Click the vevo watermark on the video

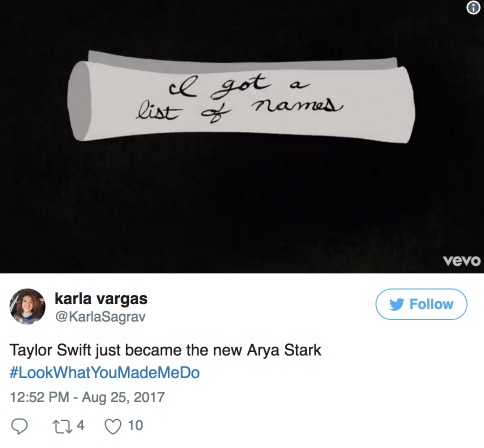tap(462, 261)
